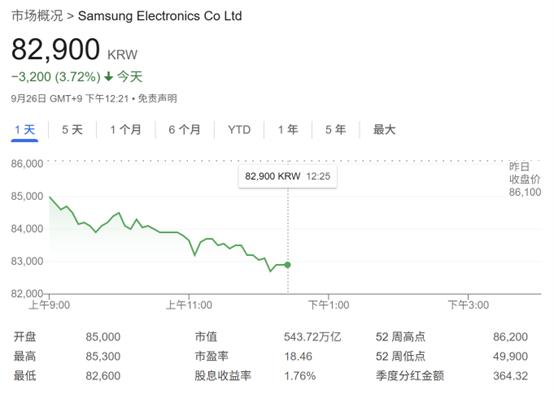Click the green price marker dot on chart
The height and width of the screenshot is (394, 554).
(x=288, y=265)
